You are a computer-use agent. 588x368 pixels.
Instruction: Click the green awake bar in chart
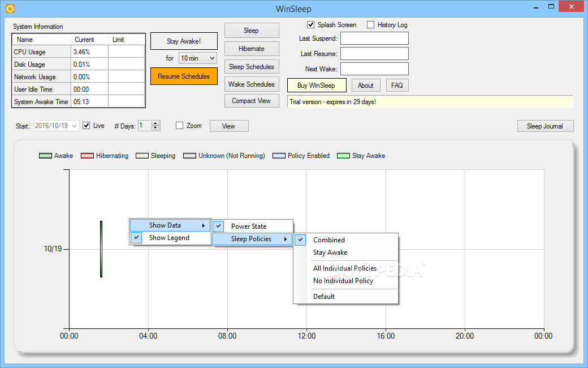[x=101, y=249]
